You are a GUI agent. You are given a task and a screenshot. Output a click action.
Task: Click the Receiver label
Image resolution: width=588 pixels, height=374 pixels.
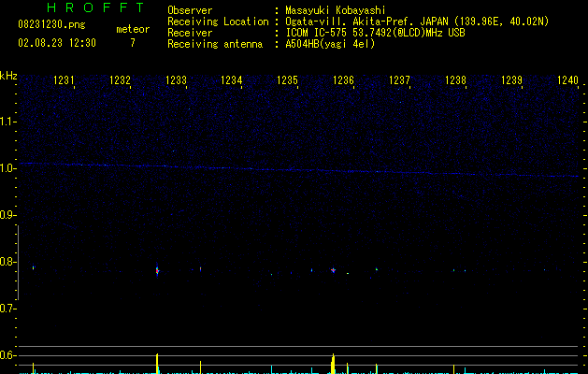(x=190, y=33)
